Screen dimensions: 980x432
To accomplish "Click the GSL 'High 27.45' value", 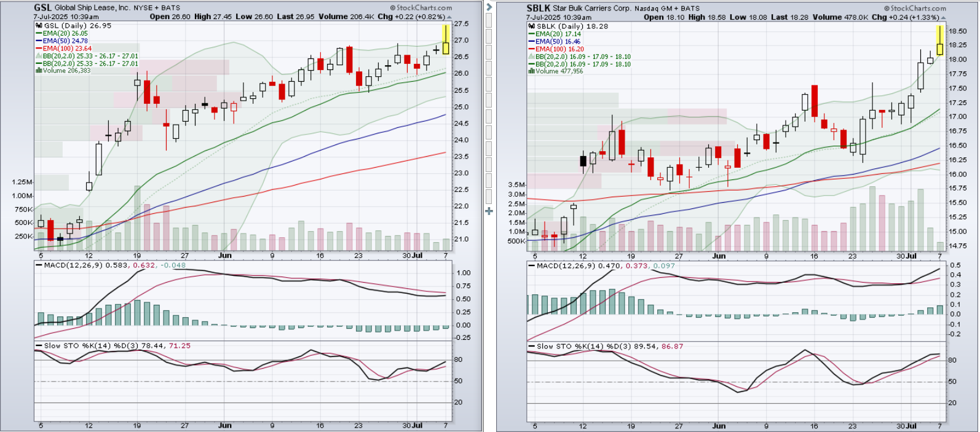I will coord(213,17).
